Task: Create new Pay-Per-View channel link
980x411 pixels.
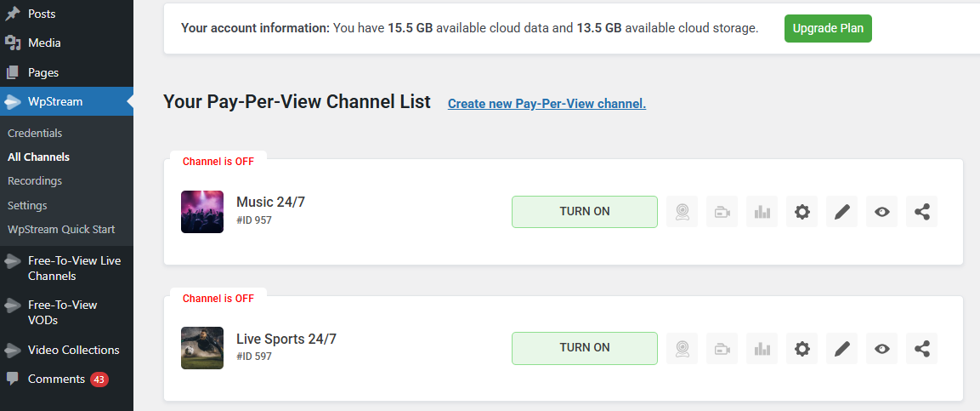Action: click(x=547, y=104)
